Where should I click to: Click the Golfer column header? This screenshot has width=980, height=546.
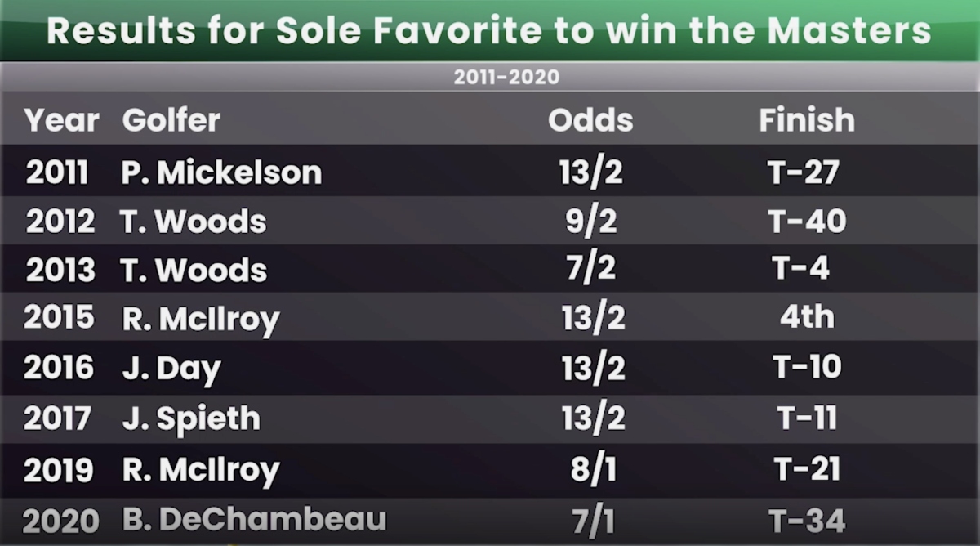[171, 121]
